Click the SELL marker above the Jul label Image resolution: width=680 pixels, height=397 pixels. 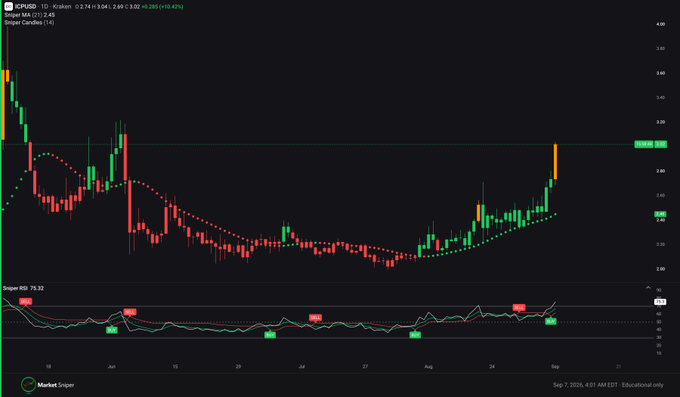(x=315, y=318)
